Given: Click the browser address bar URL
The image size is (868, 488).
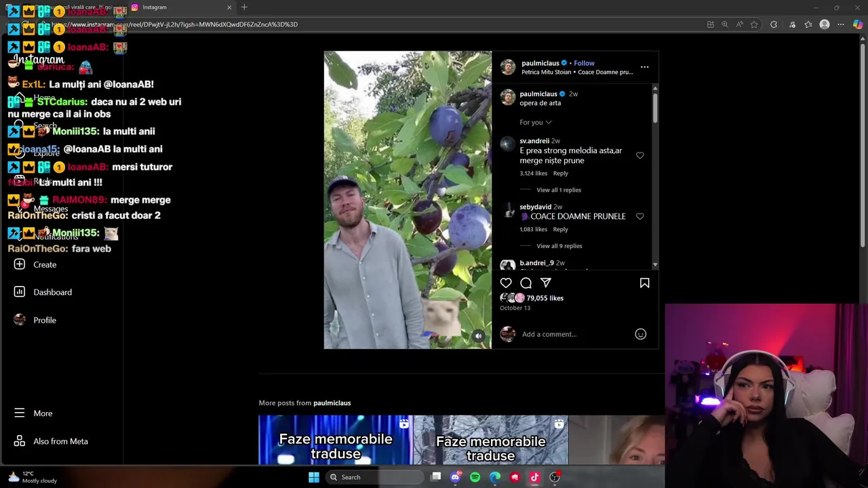Looking at the screenshot, I should [x=175, y=24].
